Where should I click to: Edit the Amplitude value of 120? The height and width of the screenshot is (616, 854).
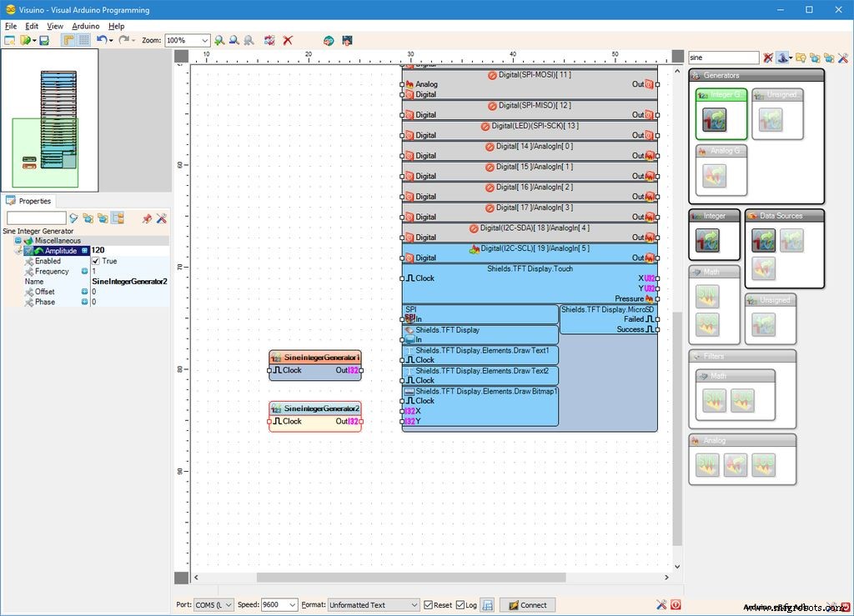coord(125,250)
